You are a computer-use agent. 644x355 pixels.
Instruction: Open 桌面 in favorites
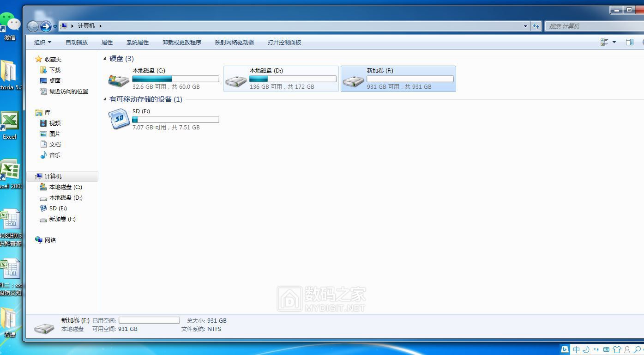pyautogui.click(x=54, y=80)
